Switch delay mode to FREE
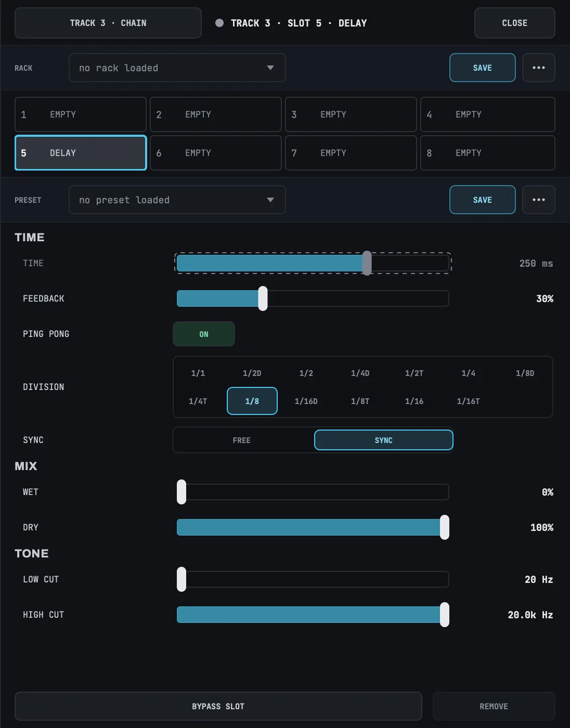The image size is (570, 728). [x=242, y=440]
